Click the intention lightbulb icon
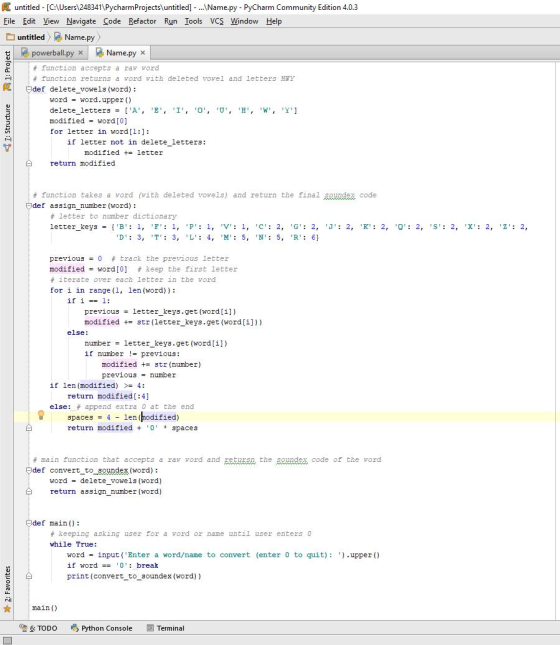 [41, 415]
